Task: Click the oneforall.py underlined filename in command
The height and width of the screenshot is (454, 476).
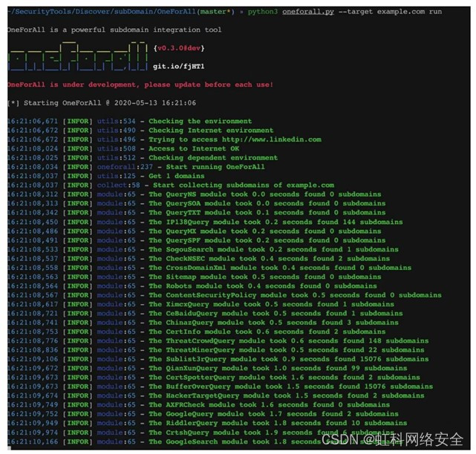Action: coord(308,12)
